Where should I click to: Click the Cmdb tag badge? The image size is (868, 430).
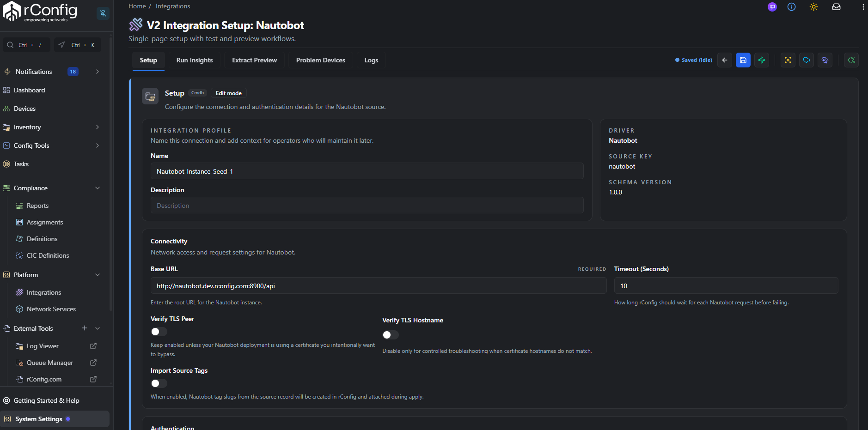pos(197,93)
